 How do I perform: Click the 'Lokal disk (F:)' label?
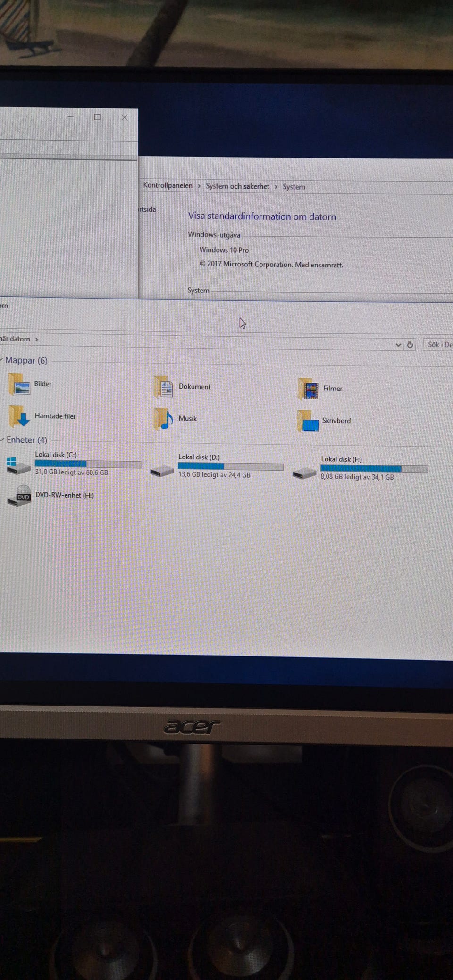(342, 459)
